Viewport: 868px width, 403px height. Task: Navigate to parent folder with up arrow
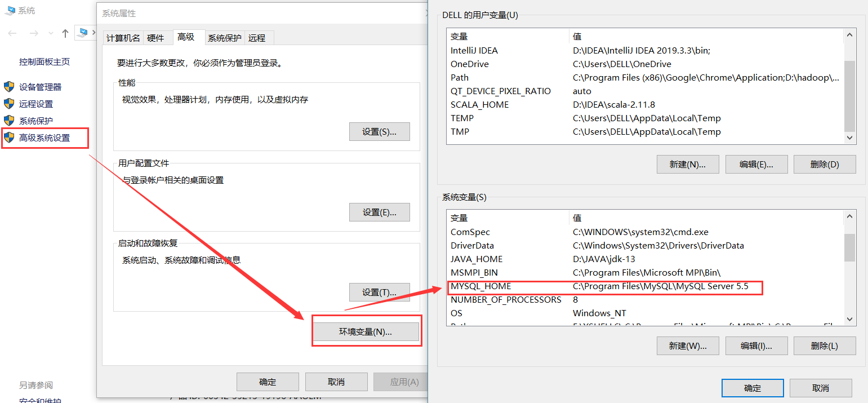[x=65, y=33]
